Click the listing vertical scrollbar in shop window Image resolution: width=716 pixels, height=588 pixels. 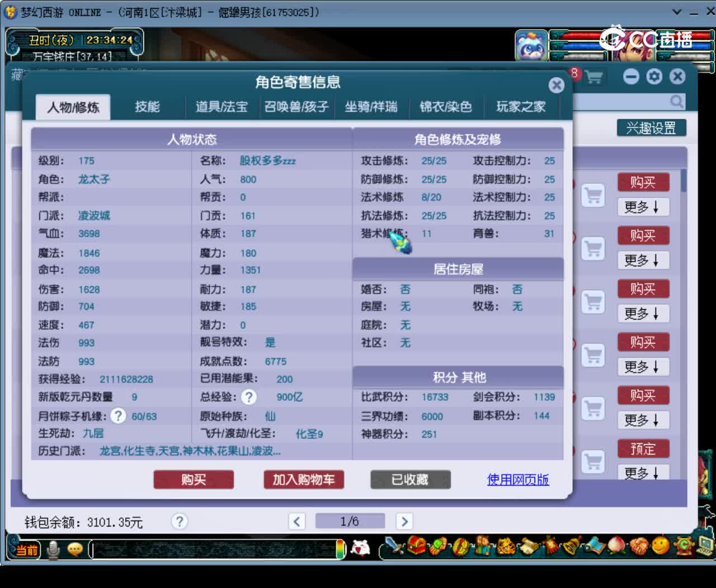684,181
